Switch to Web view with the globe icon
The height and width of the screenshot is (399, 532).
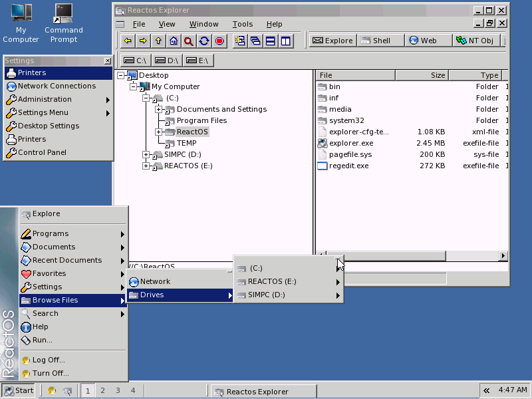(423, 40)
